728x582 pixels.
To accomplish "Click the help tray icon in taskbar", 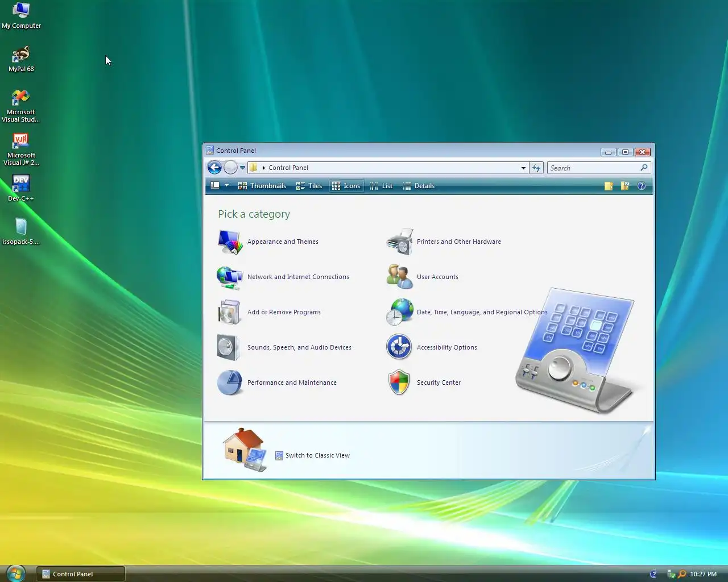I will click(653, 574).
